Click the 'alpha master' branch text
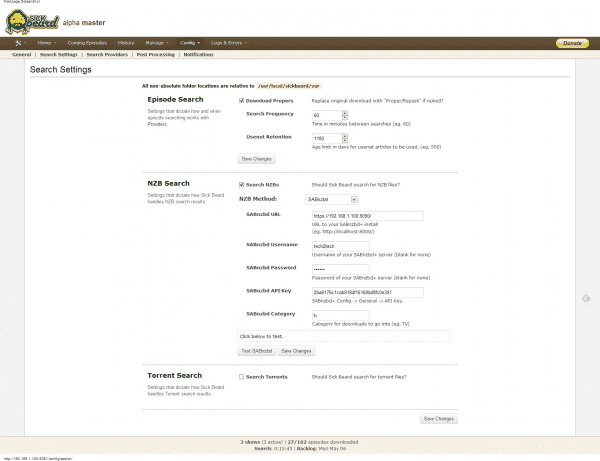The width and height of the screenshot is (600, 461). (x=84, y=23)
